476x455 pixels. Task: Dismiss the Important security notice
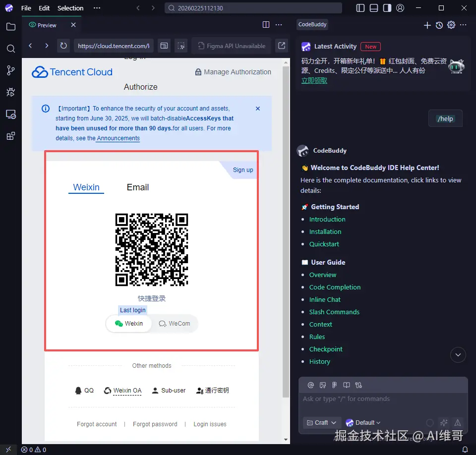click(x=258, y=109)
